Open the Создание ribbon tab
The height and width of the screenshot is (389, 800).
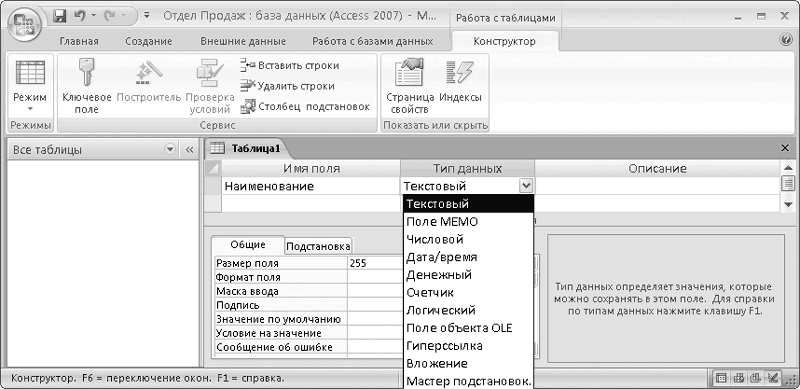pyautogui.click(x=149, y=41)
